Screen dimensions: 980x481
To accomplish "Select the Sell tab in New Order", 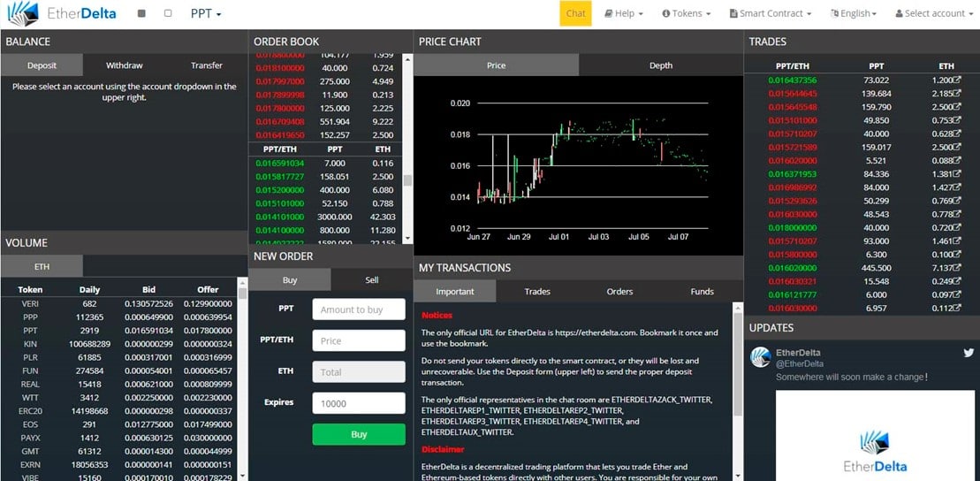I will (372, 279).
